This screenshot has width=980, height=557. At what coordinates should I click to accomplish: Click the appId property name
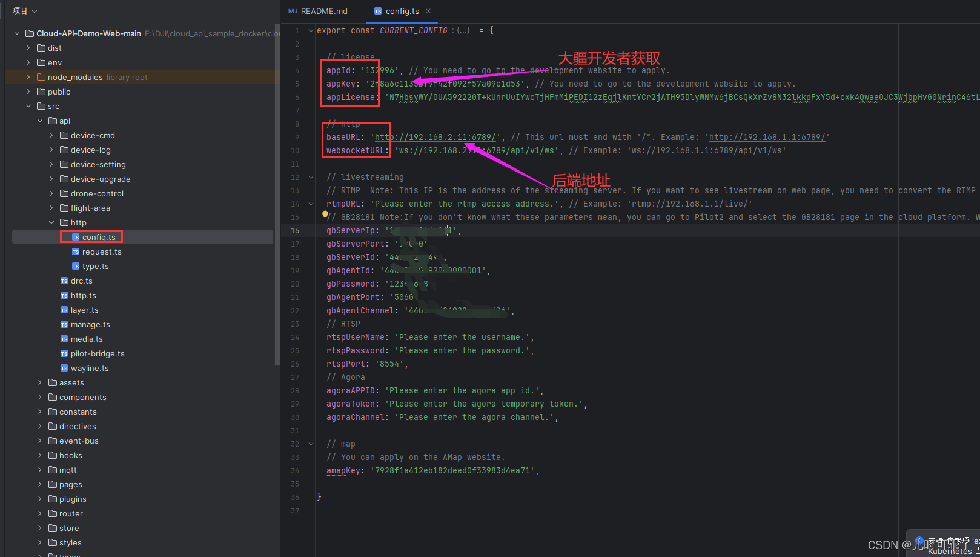tap(338, 70)
